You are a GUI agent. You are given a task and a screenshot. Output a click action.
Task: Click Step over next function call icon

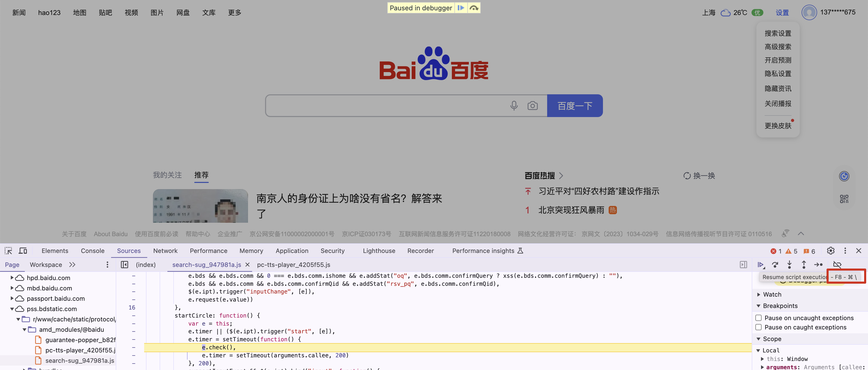pos(775,265)
